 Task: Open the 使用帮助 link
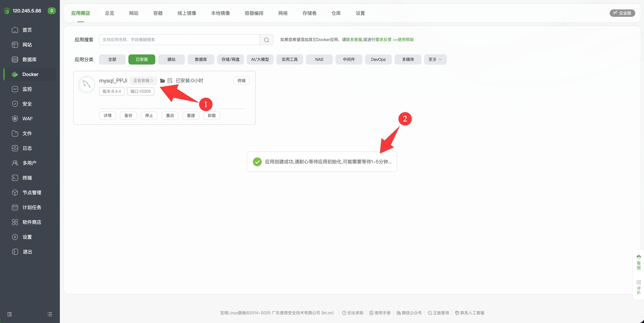point(405,40)
